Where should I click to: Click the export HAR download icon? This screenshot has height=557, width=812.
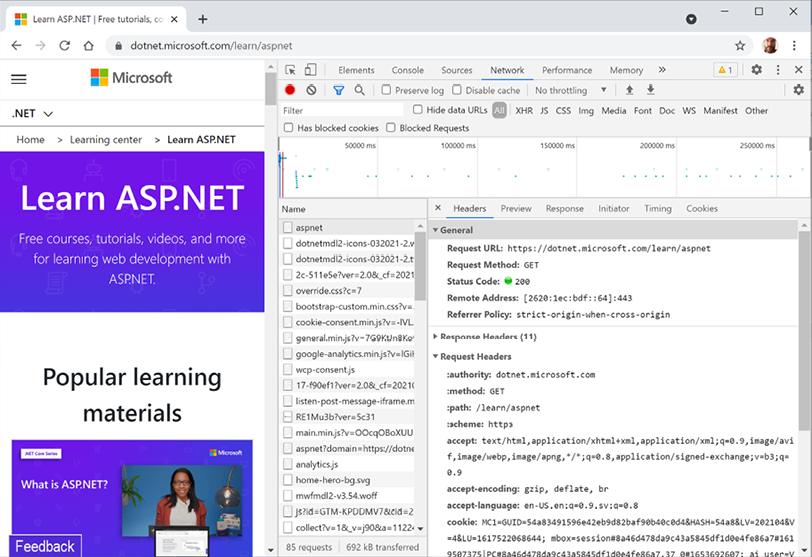tap(650, 90)
